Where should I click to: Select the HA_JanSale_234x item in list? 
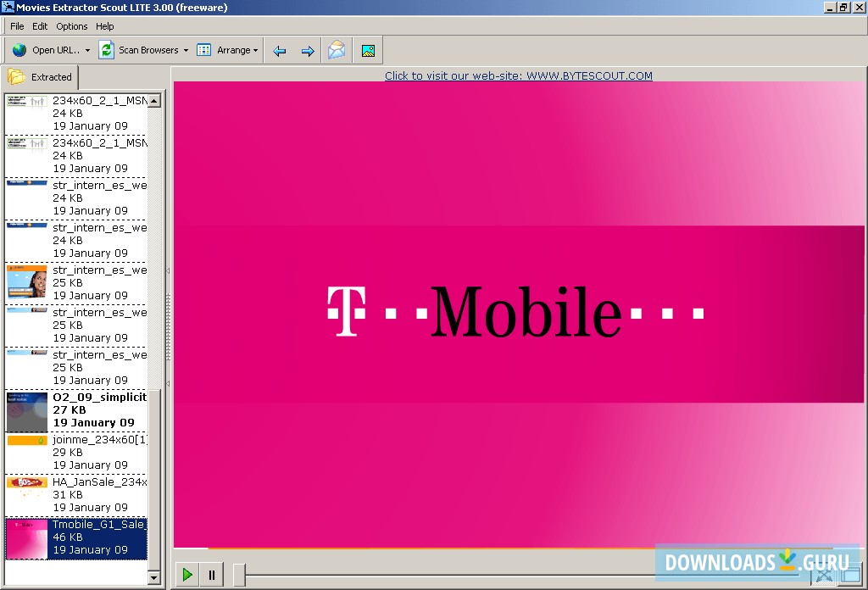pyautogui.click(x=76, y=495)
